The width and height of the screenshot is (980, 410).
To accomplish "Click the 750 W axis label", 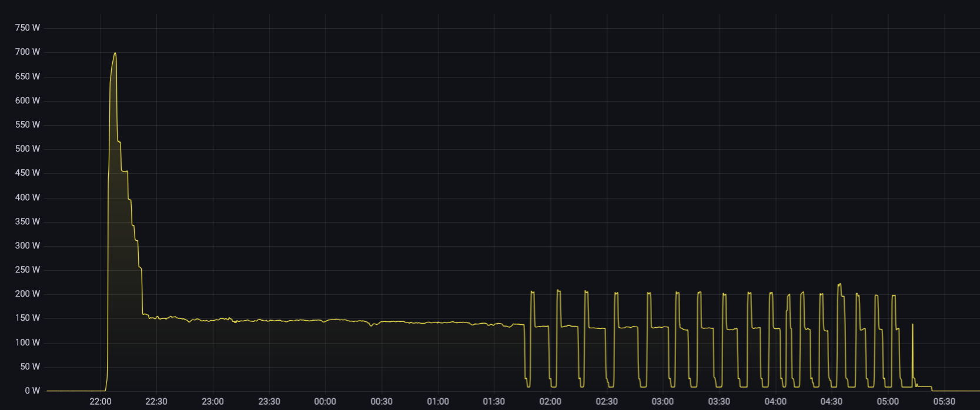I will tap(28, 28).
